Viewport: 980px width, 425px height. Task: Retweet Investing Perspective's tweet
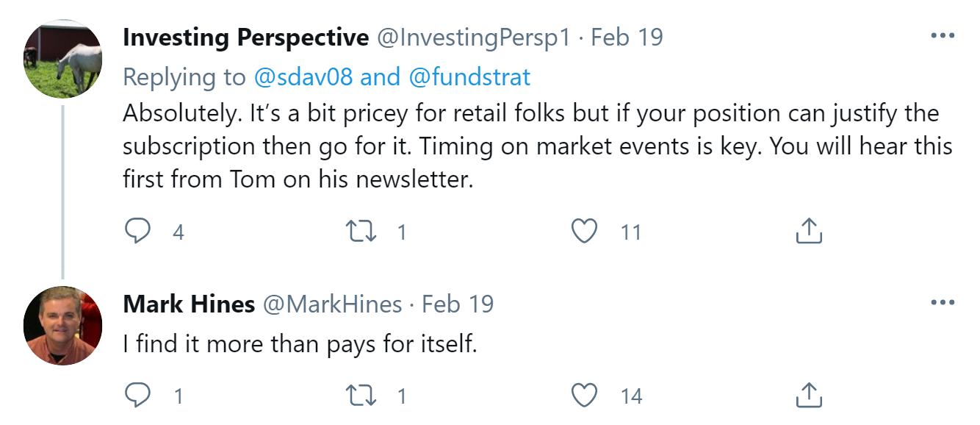click(361, 232)
